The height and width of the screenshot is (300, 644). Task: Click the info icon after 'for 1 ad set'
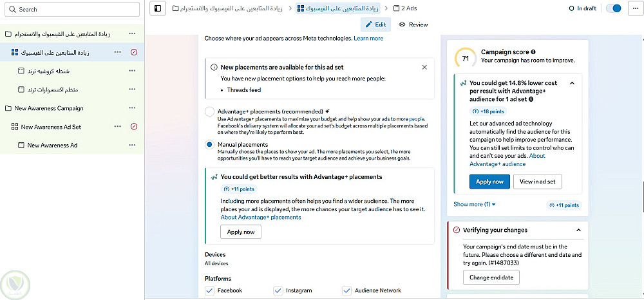(531, 99)
